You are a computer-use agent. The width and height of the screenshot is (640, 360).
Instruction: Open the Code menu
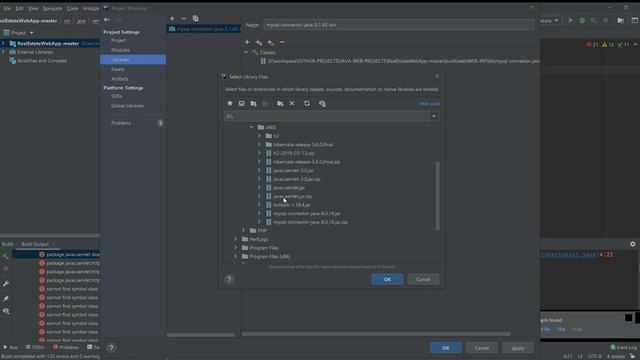pos(72,8)
